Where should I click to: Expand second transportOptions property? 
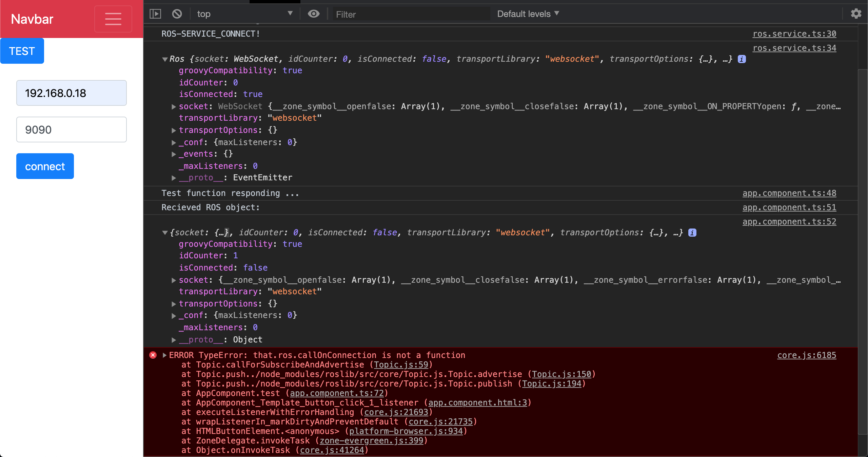tap(174, 304)
